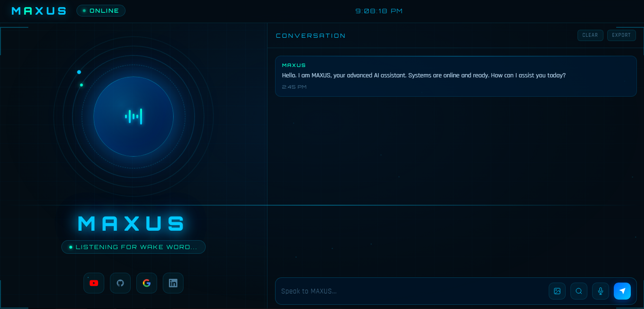Export the conversation
This screenshot has width=644, height=309.
pos(621,35)
